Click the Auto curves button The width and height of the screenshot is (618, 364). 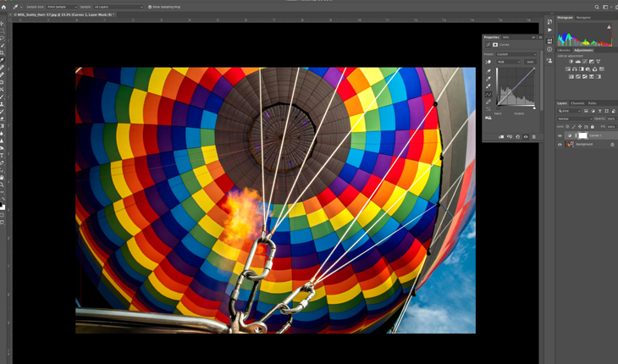click(x=531, y=62)
